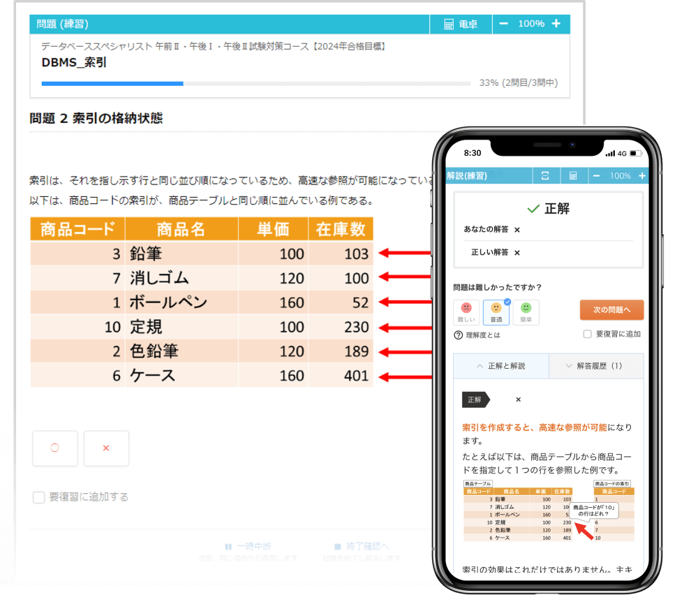Zoom out using the minus icon in the toolbar

click(505, 23)
